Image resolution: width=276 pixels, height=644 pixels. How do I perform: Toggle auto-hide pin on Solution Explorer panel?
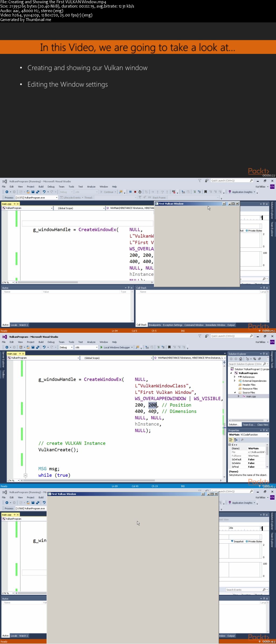(264, 354)
